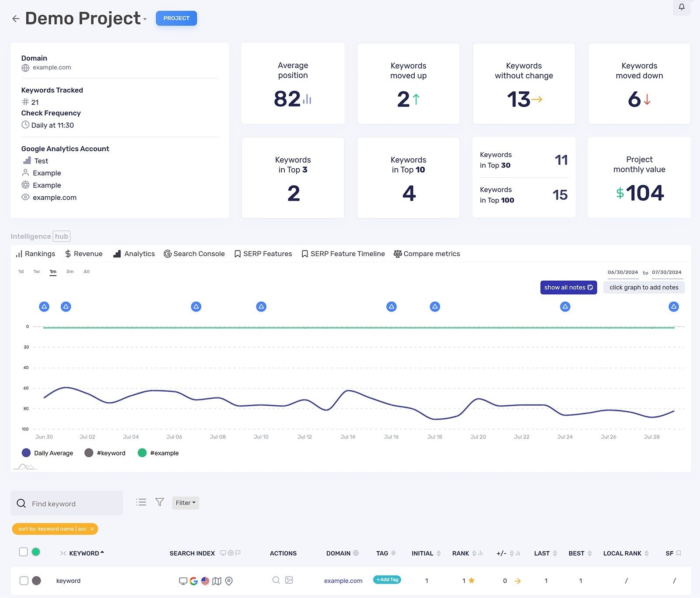Open the SERP Feature Timeline tab
Viewport: 700px width, 598px height.
click(343, 254)
